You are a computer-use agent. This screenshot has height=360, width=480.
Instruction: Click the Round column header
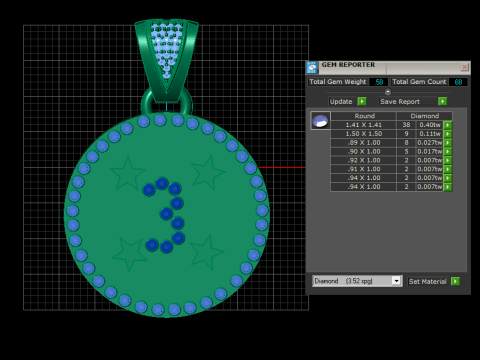[x=364, y=116]
